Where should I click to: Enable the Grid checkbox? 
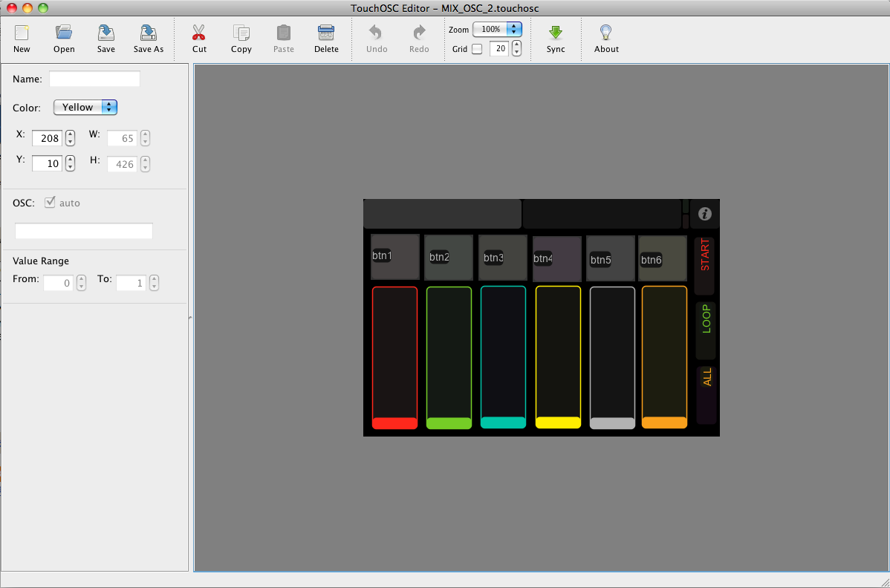coord(477,49)
